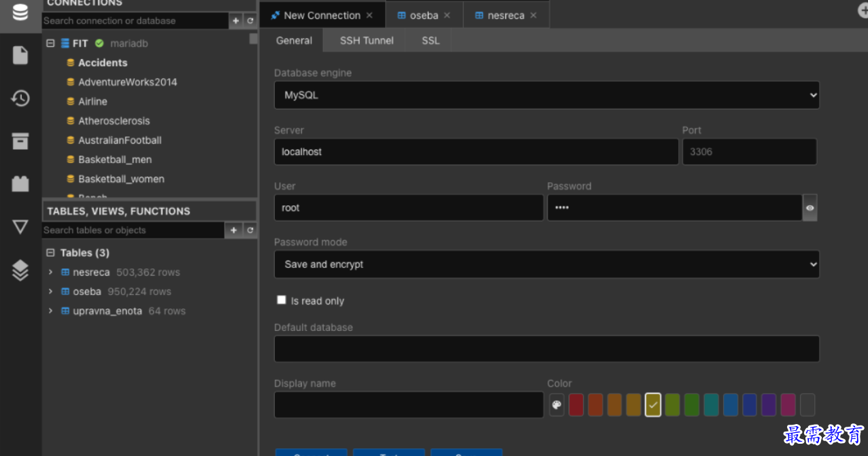Close the nesreca tab
868x456 pixels.
[x=533, y=15]
